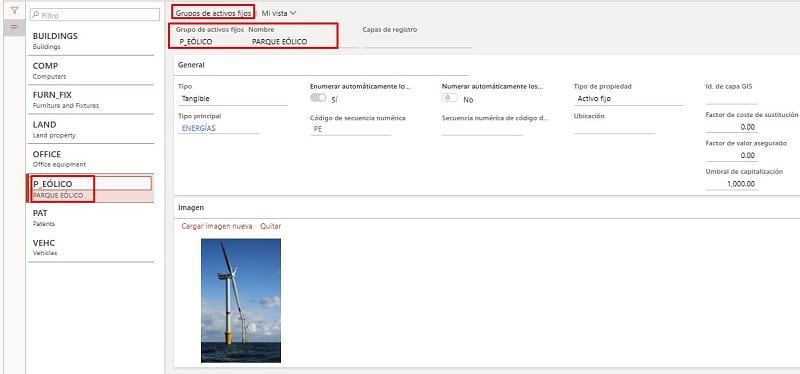800x374 pixels.
Task: Click Cargar imagen nueva
Action: tap(217, 226)
